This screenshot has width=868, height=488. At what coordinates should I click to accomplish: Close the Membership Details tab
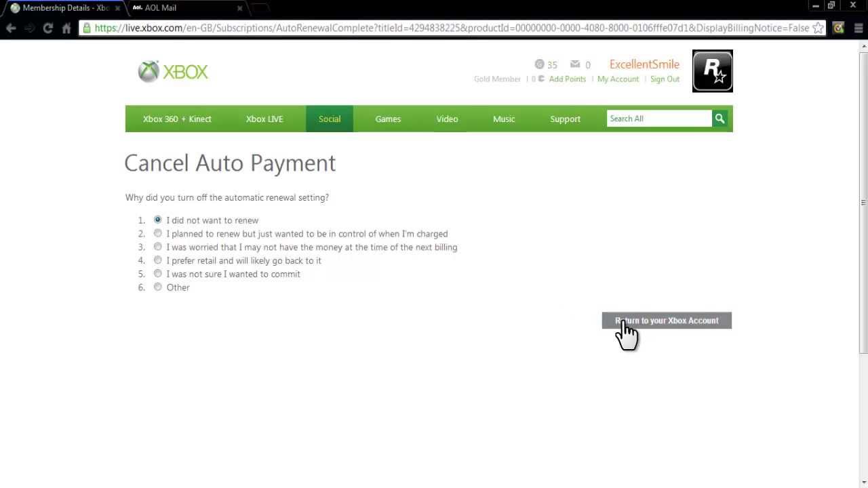tap(117, 8)
